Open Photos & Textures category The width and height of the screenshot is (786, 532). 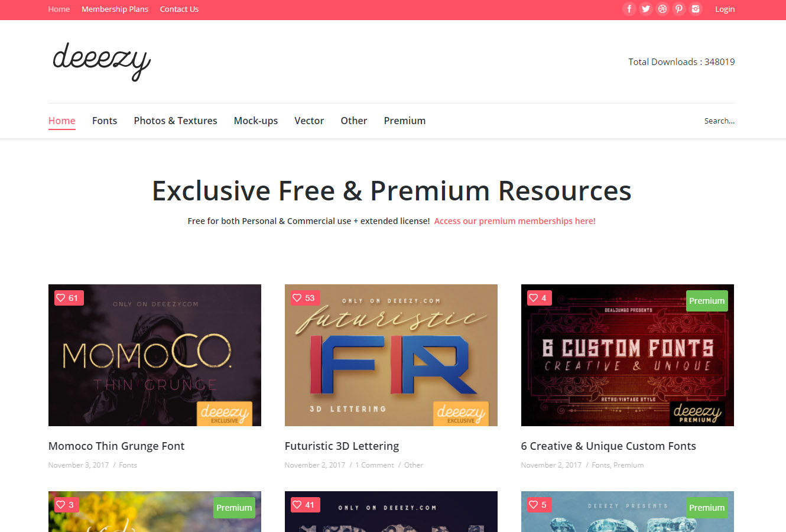tap(176, 121)
